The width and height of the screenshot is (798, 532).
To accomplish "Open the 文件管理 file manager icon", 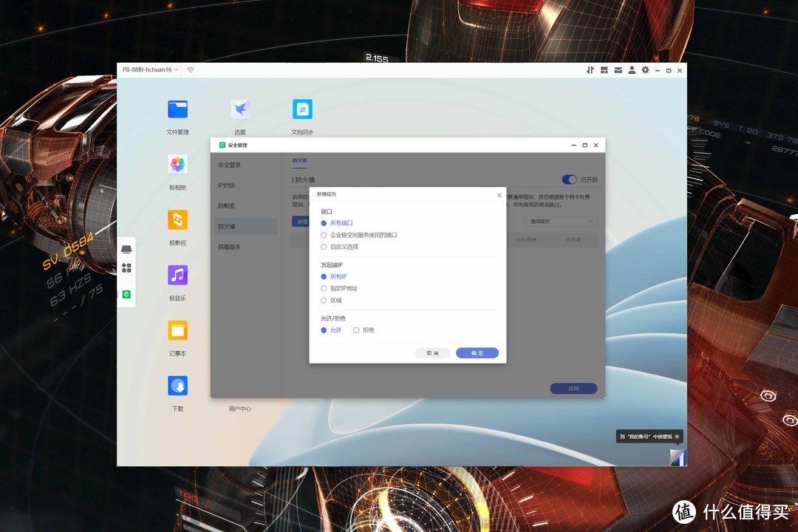I will coord(177,110).
